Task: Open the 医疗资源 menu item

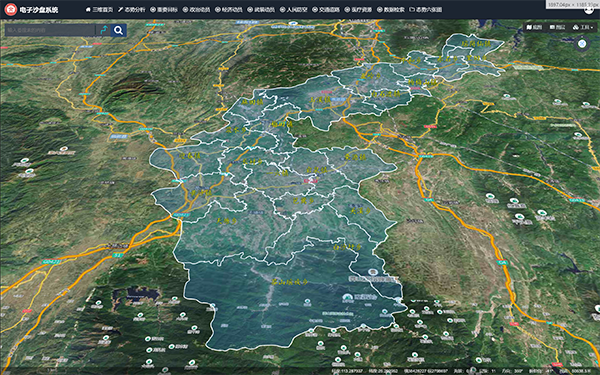Action: 358,10
